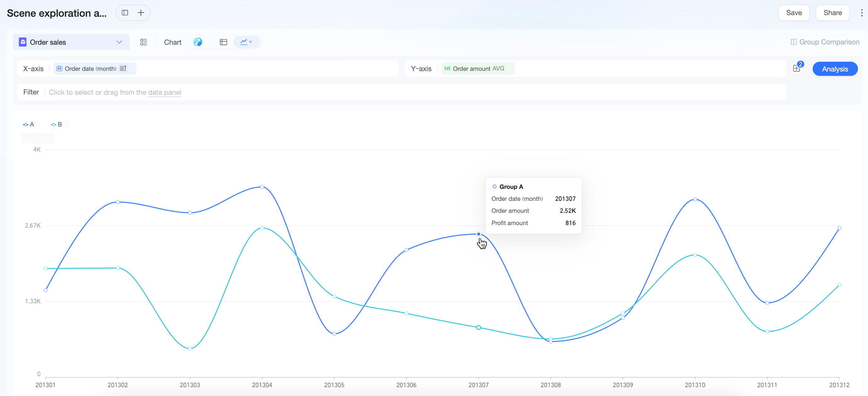Switch to table view icon
Image resolution: width=868 pixels, height=396 pixels.
point(223,42)
